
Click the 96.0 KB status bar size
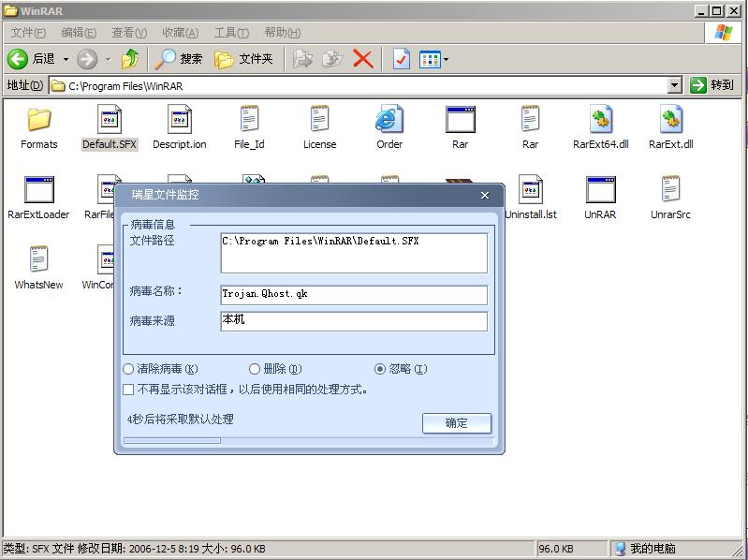pyautogui.click(x=556, y=549)
